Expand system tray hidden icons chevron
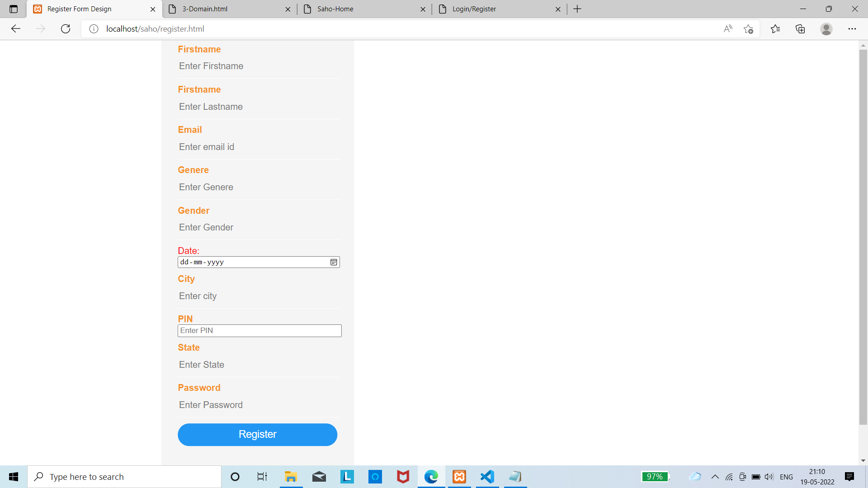This screenshot has height=488, width=868. (x=715, y=477)
